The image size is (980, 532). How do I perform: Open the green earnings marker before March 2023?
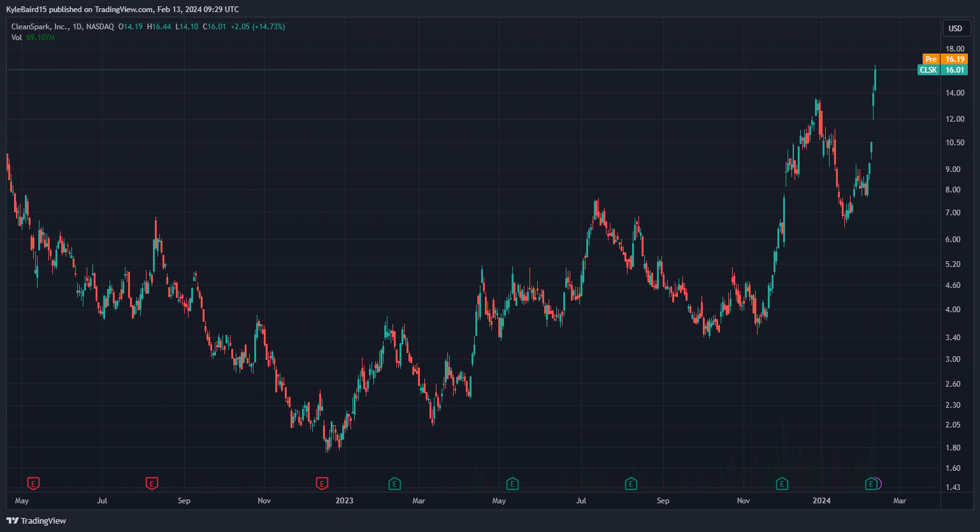(394, 484)
